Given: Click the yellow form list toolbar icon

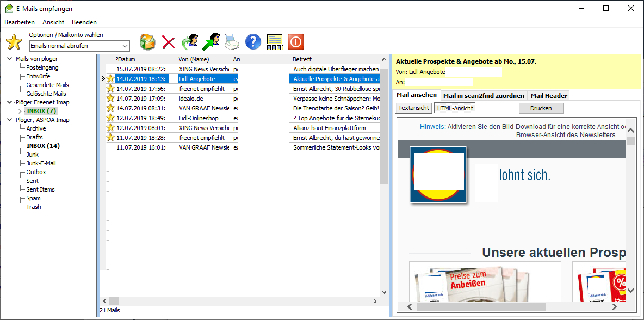Looking at the screenshot, I should coord(275,42).
